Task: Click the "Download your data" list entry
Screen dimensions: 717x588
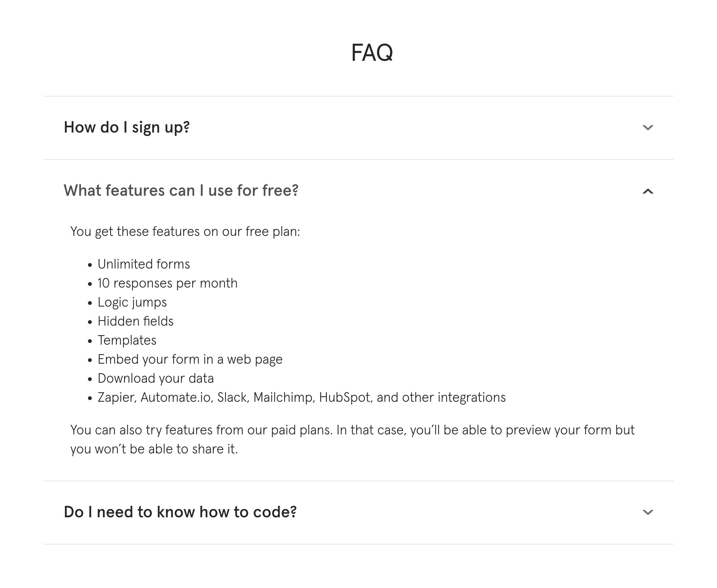Action: [x=156, y=378]
